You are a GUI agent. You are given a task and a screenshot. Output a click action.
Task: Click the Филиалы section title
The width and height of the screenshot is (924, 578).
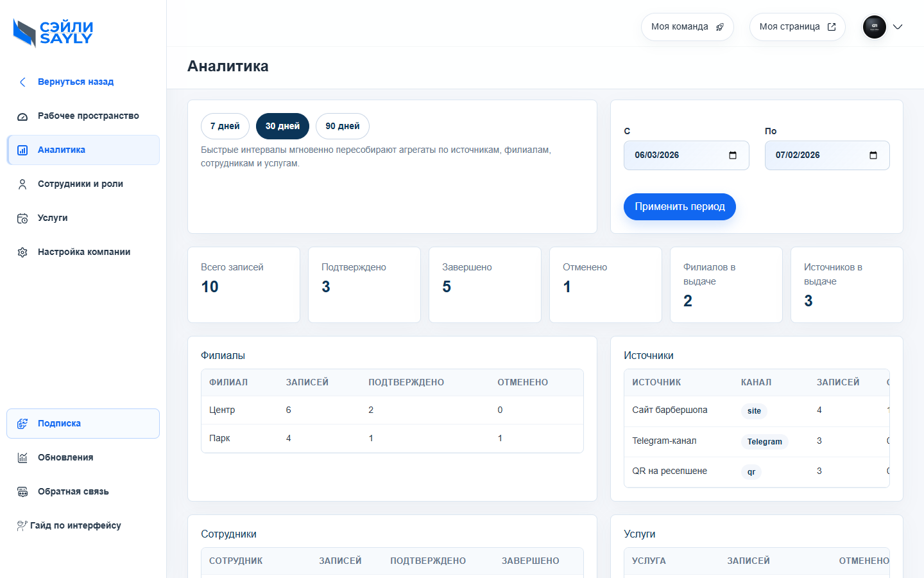pyautogui.click(x=223, y=356)
